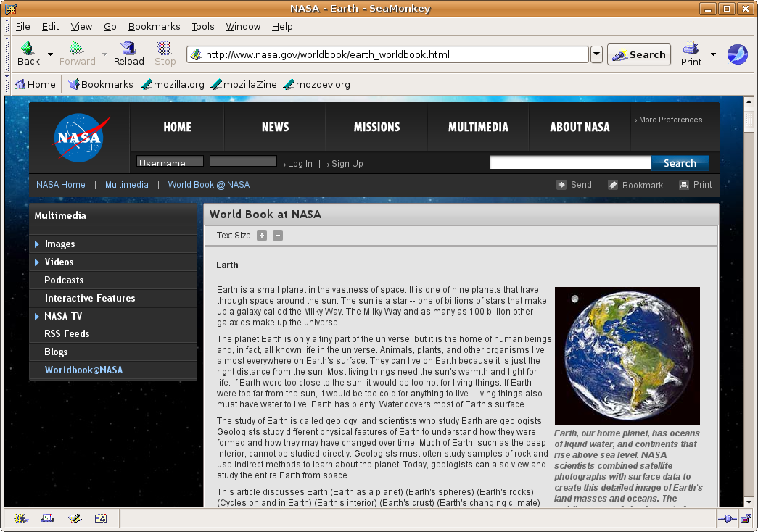This screenshot has height=532, width=758.
Task: Open Mail from status bar component icon
Action: (47, 518)
